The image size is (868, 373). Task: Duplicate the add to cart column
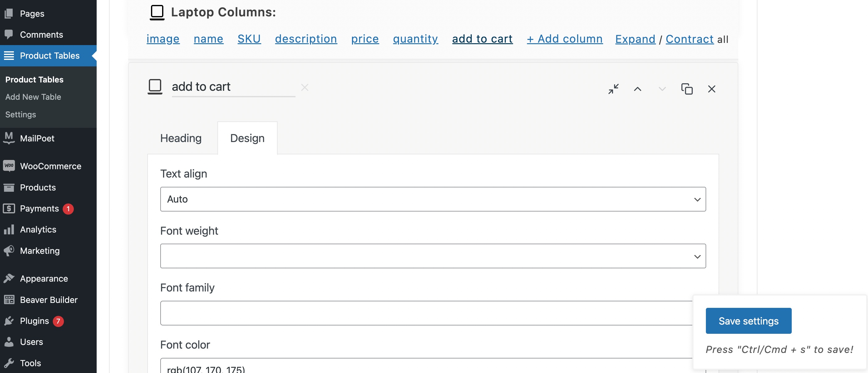coord(687,89)
